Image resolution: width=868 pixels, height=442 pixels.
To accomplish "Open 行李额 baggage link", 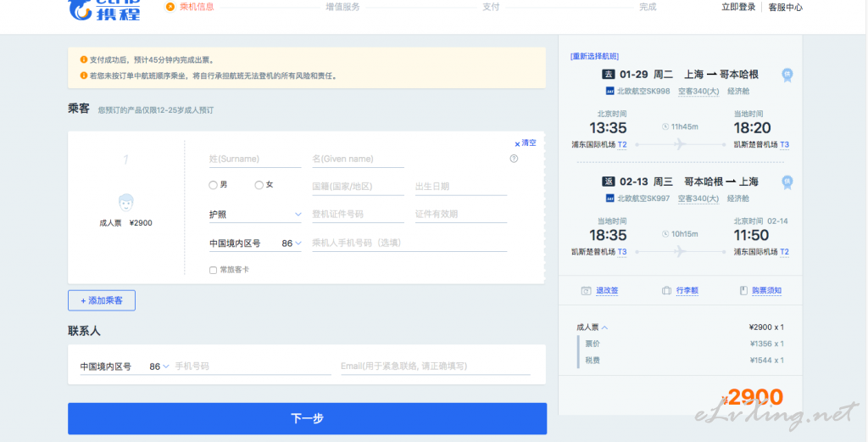I will [687, 291].
